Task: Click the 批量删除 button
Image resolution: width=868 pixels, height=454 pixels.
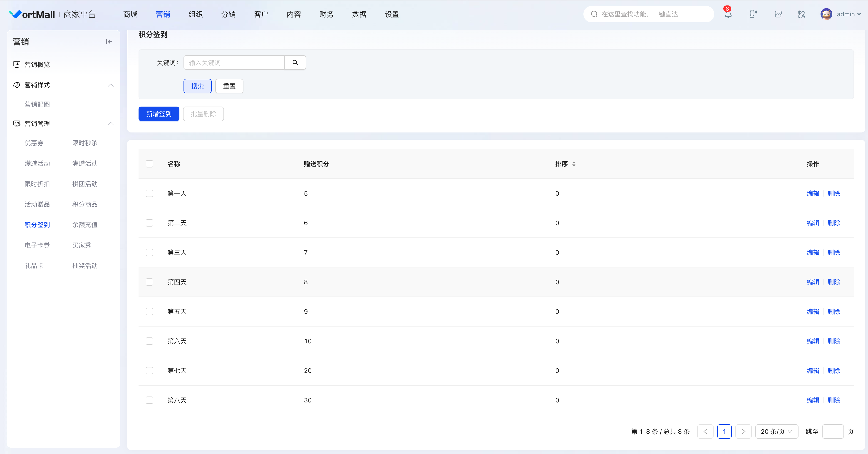Action: (203, 114)
